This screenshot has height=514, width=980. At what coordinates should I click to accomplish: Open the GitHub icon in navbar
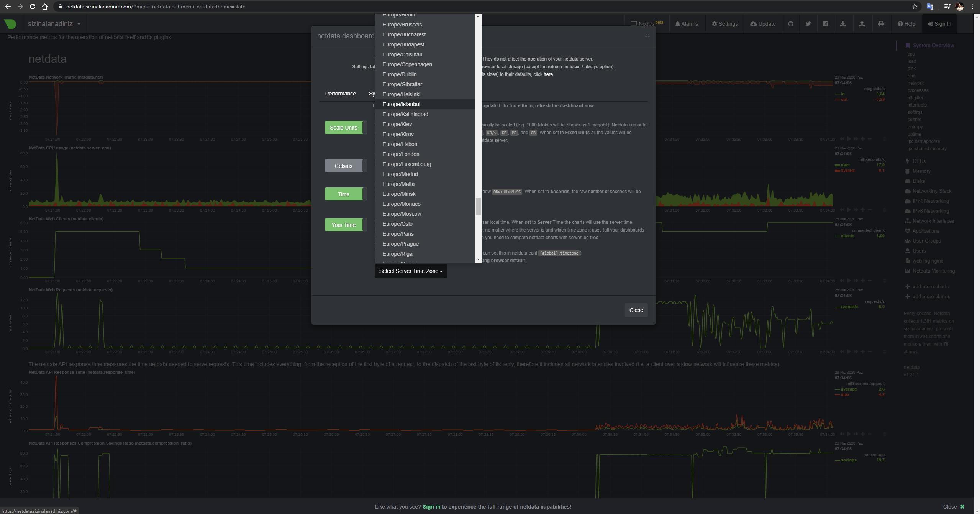790,24
